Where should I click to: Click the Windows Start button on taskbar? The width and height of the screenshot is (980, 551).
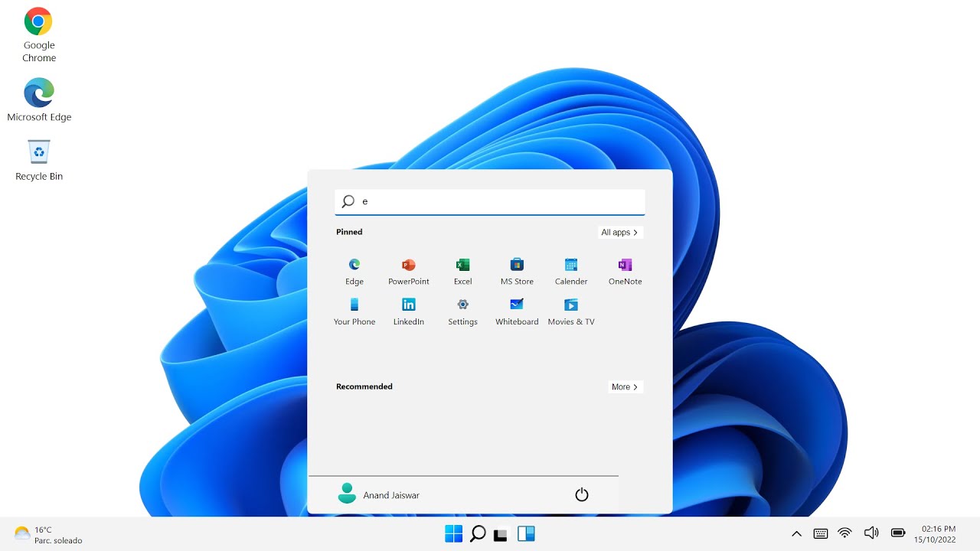(x=453, y=533)
